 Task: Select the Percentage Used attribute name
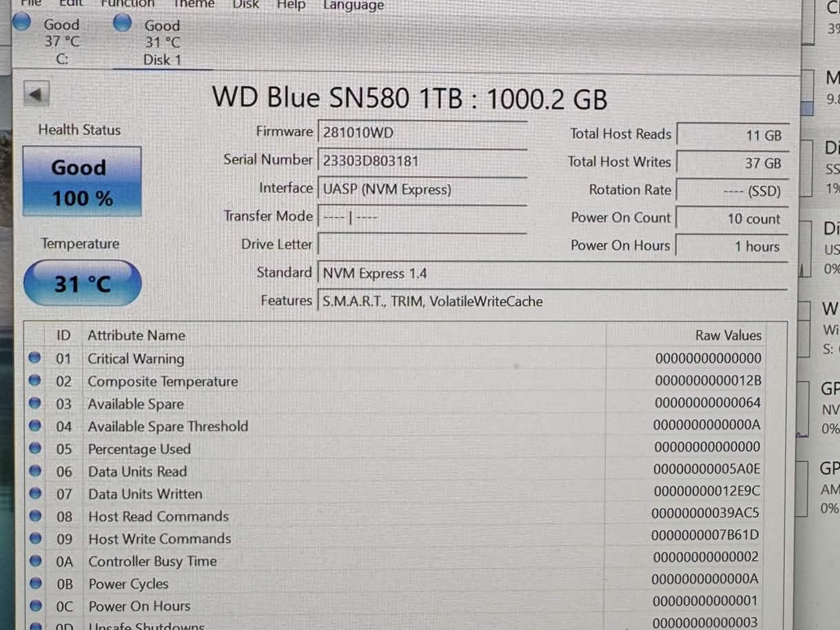(139, 449)
